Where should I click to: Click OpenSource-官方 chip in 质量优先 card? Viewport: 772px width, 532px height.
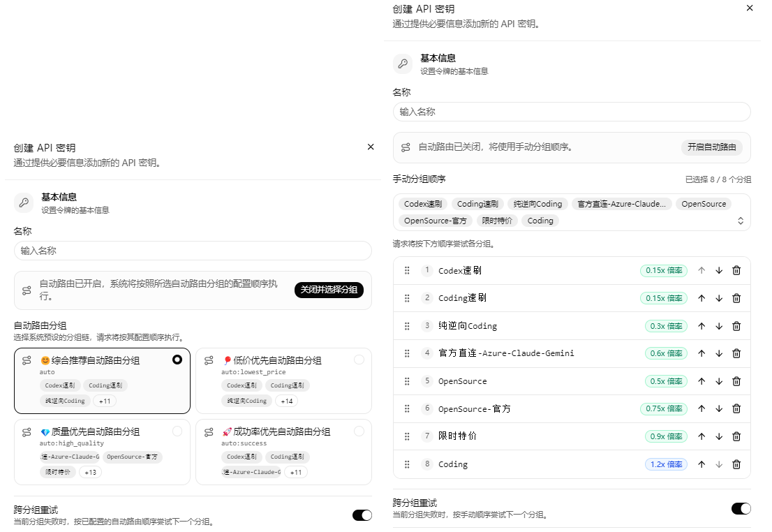pyautogui.click(x=133, y=457)
